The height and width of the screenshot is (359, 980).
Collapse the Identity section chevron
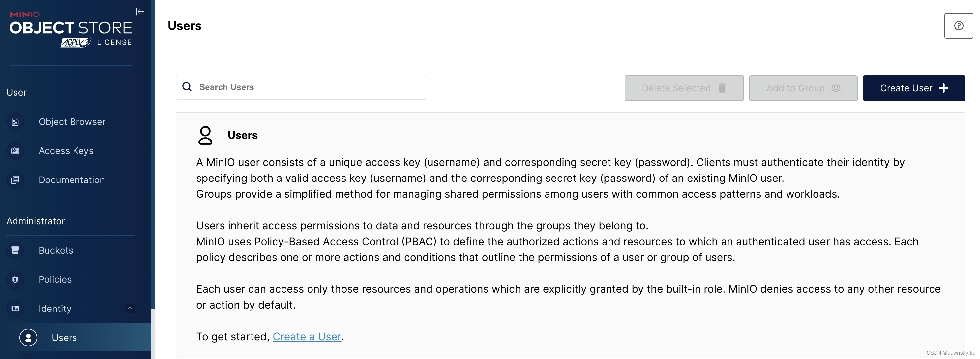[x=130, y=309]
